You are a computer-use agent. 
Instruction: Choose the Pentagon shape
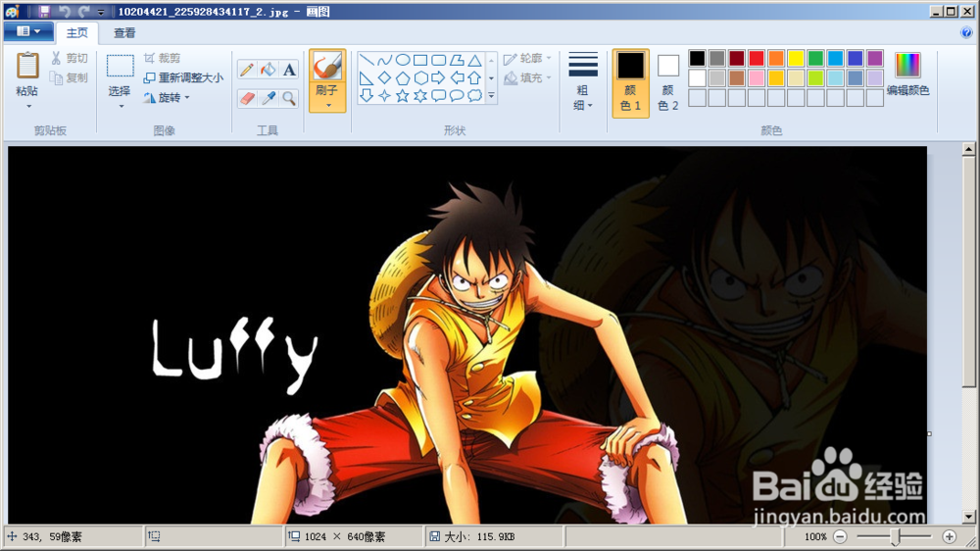point(403,77)
